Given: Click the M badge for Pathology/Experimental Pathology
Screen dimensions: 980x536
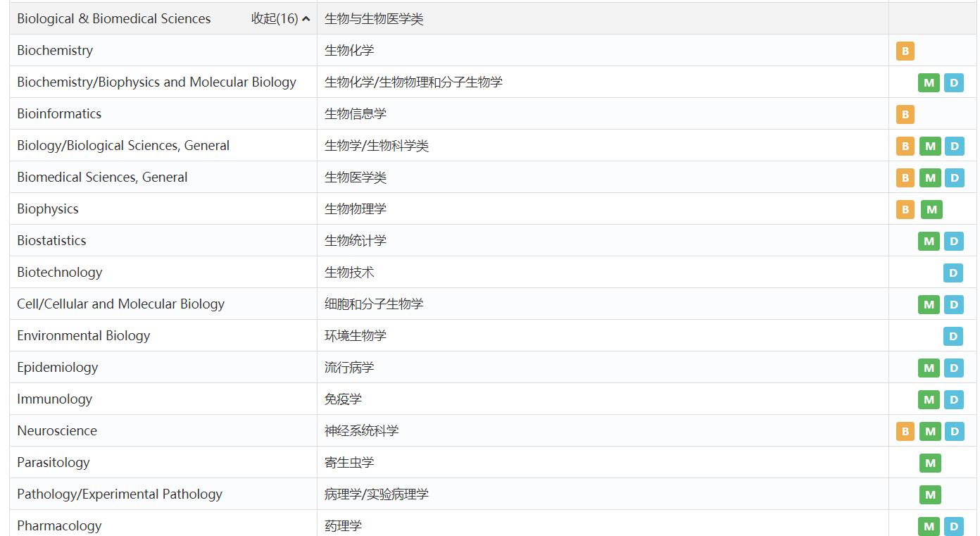Looking at the screenshot, I should [x=929, y=494].
